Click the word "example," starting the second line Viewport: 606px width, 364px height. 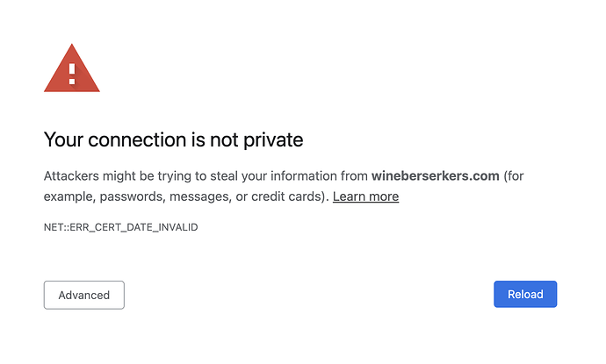pyautogui.click(x=69, y=196)
